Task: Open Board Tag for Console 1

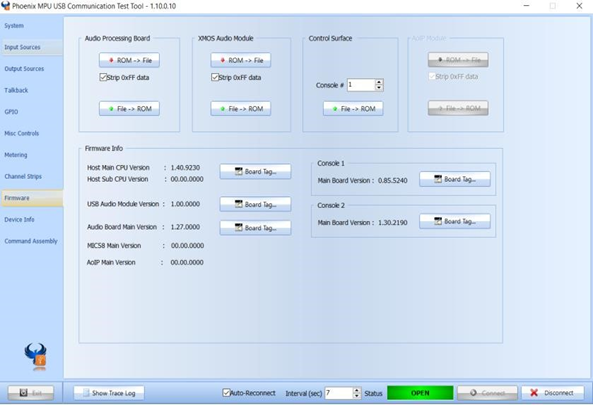Action: point(455,179)
